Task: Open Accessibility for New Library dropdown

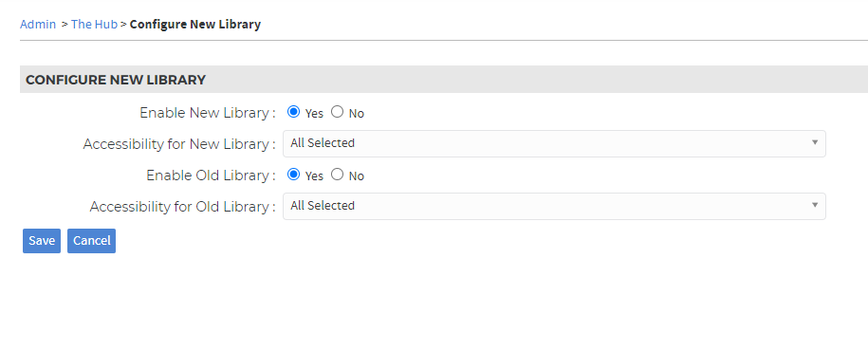Action: 554,143
